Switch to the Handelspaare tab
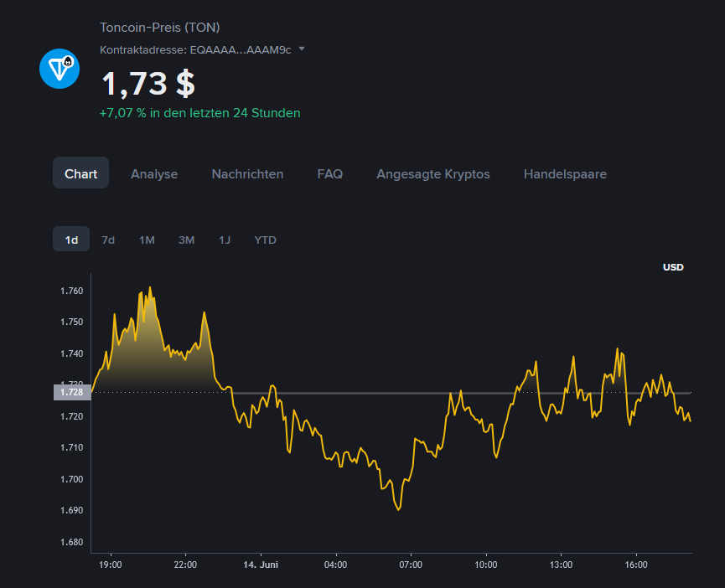The image size is (725, 588). (565, 174)
